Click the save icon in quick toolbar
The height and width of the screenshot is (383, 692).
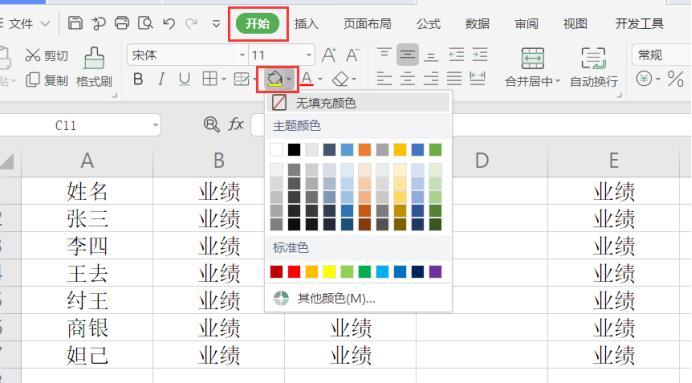click(75, 23)
